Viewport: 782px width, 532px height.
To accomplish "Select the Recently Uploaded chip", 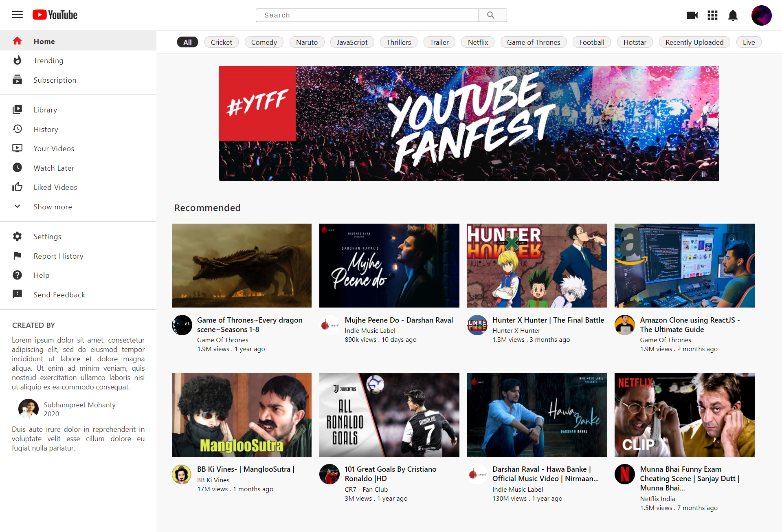I will tap(694, 42).
